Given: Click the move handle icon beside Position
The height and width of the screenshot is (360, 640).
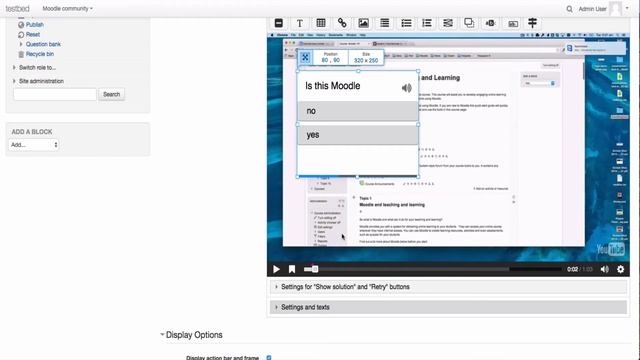Looking at the screenshot, I should pyautogui.click(x=305, y=58).
